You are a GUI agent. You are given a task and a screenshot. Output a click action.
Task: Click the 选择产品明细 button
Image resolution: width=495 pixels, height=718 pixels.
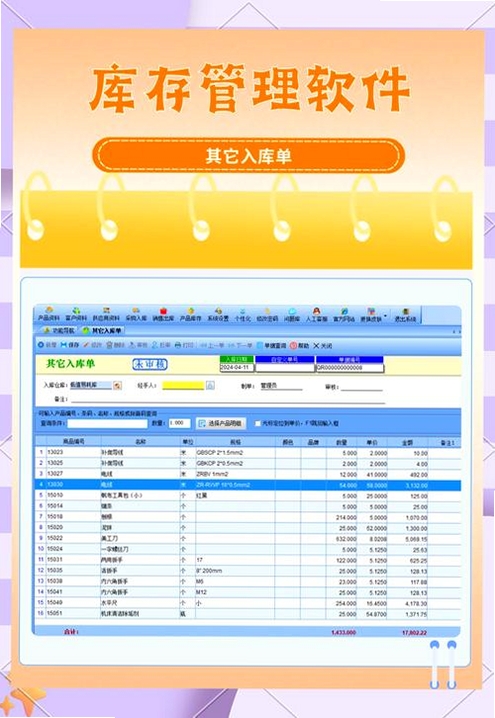click(221, 424)
